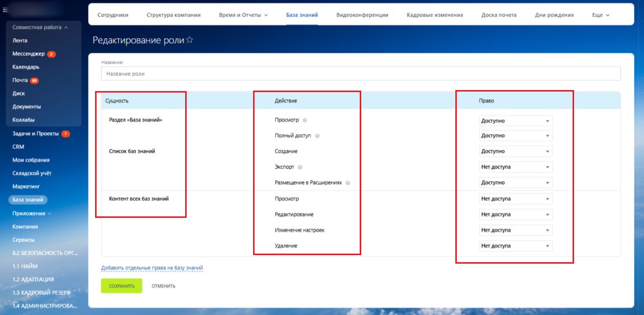Open the hamburger menu at top left
644x315 pixels.
coord(5,10)
